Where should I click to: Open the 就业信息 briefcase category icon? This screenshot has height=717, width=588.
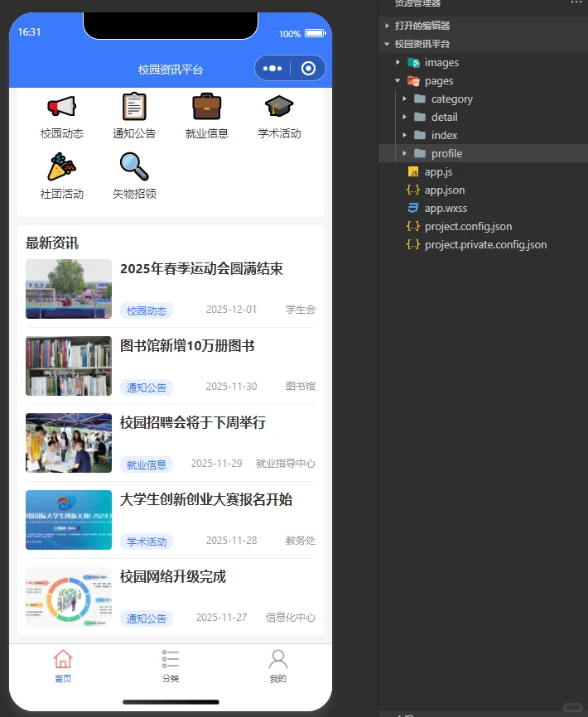click(207, 107)
